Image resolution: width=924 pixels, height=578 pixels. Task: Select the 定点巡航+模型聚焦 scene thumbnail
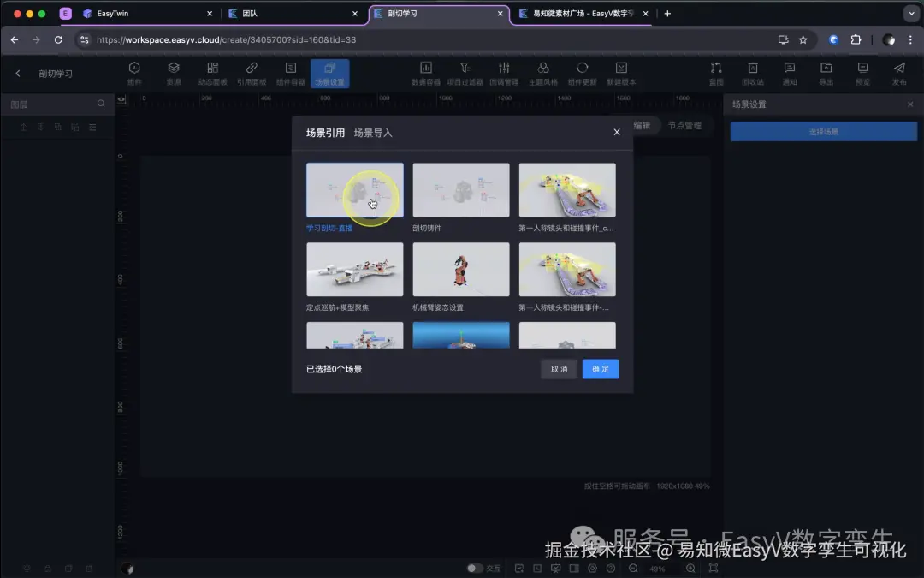pos(355,269)
